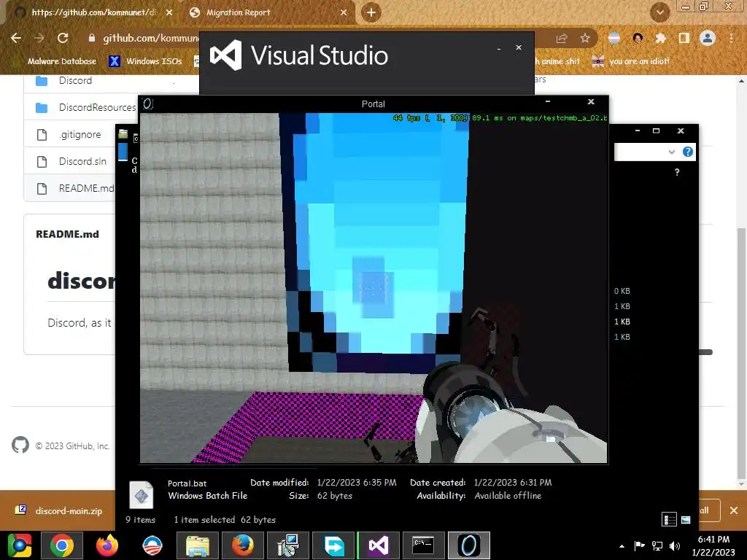Open the Action Center flag icon

pos(639,545)
